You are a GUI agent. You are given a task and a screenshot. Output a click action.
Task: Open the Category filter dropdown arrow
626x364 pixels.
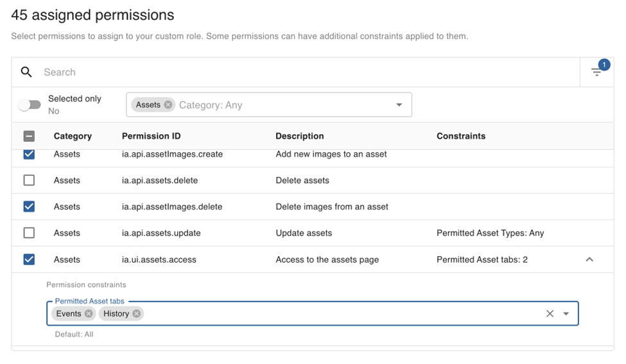point(399,105)
